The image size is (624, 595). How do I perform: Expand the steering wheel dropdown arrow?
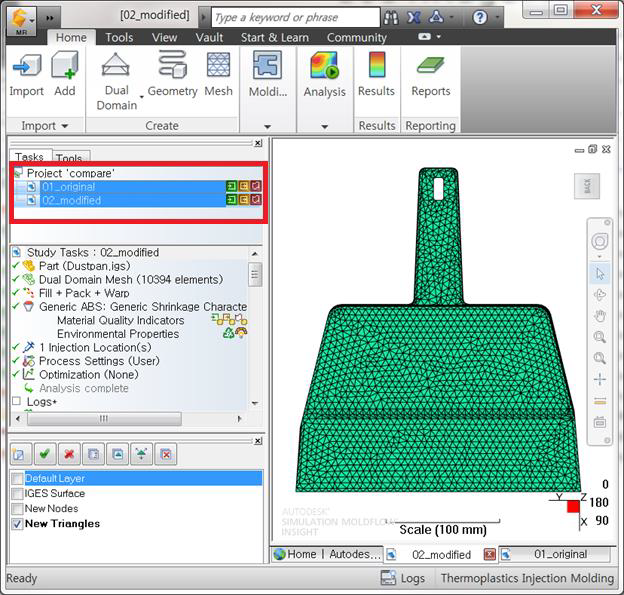click(600, 257)
